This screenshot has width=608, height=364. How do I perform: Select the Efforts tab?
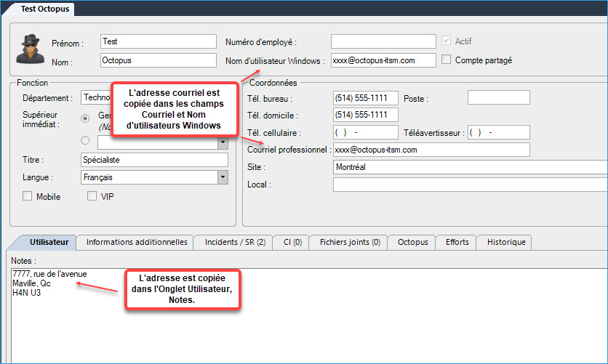(457, 243)
